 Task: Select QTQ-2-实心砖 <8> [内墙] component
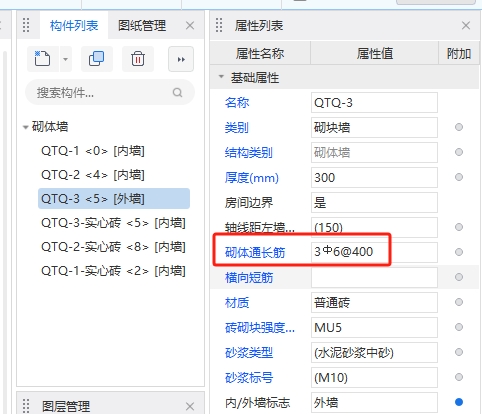click(113, 247)
